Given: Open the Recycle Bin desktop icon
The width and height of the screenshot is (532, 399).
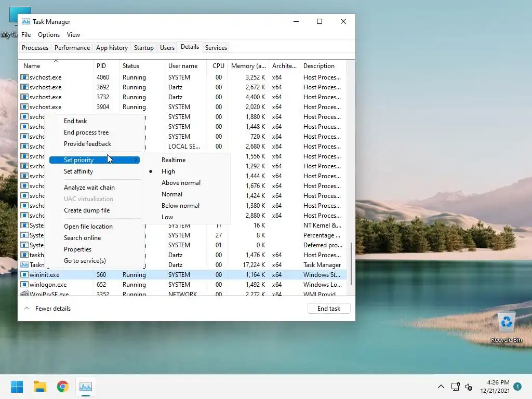Looking at the screenshot, I should pyautogui.click(x=506, y=327).
